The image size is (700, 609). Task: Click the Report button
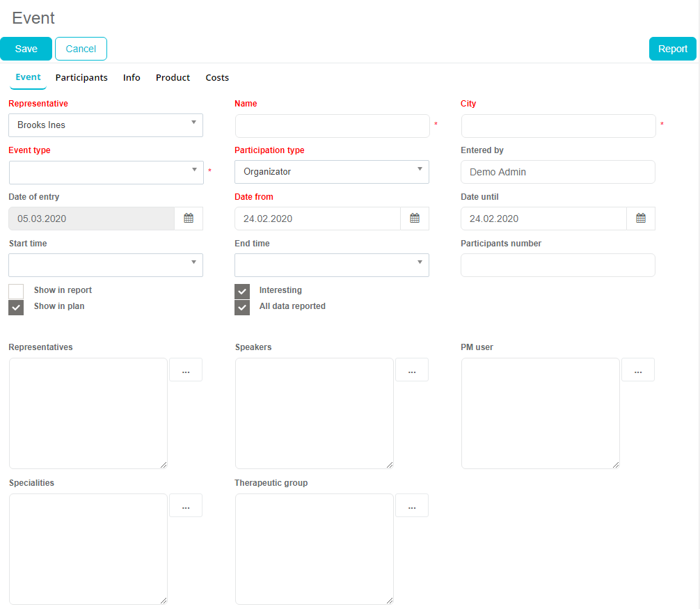pos(672,49)
